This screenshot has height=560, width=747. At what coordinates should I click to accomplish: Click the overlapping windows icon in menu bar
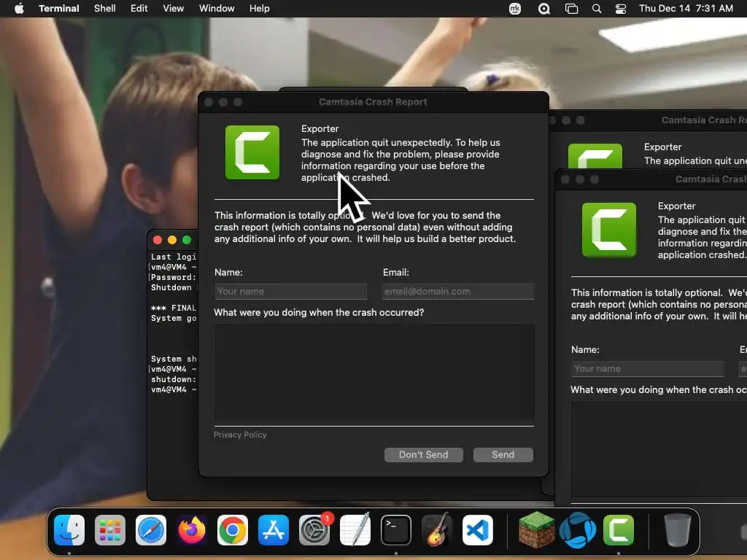571,9
